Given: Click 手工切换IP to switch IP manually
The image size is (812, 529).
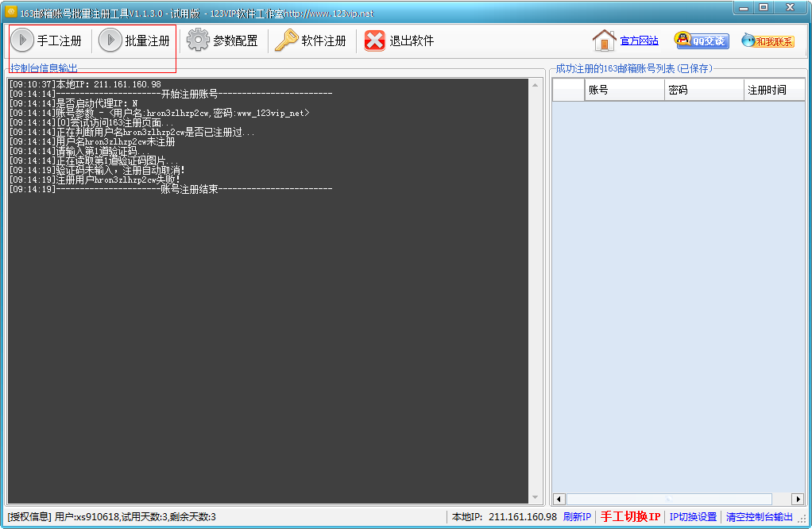Looking at the screenshot, I should tap(630, 516).
